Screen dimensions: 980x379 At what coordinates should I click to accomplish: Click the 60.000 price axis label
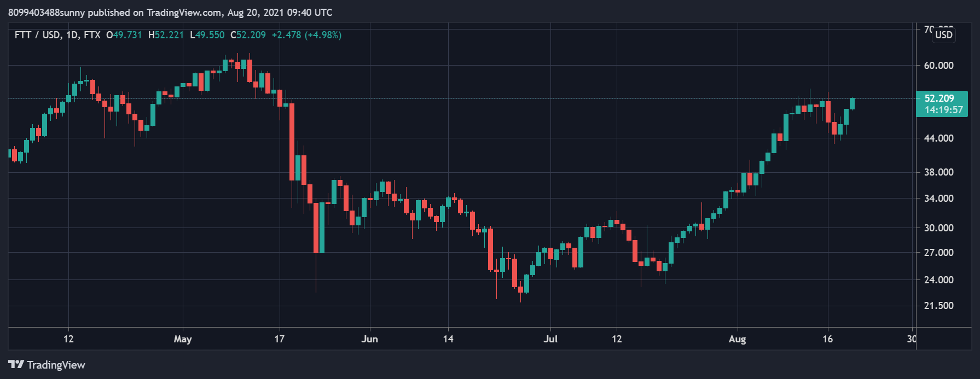938,66
